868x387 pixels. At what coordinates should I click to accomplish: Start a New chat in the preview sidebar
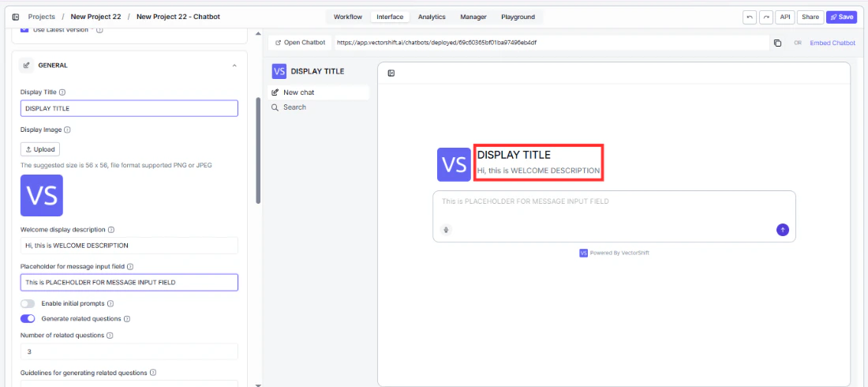coord(318,92)
